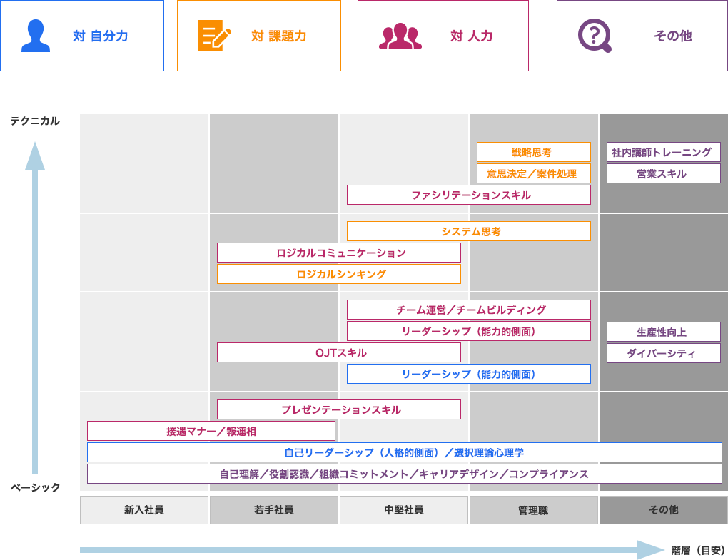Select the 管理職 column label

(533, 510)
